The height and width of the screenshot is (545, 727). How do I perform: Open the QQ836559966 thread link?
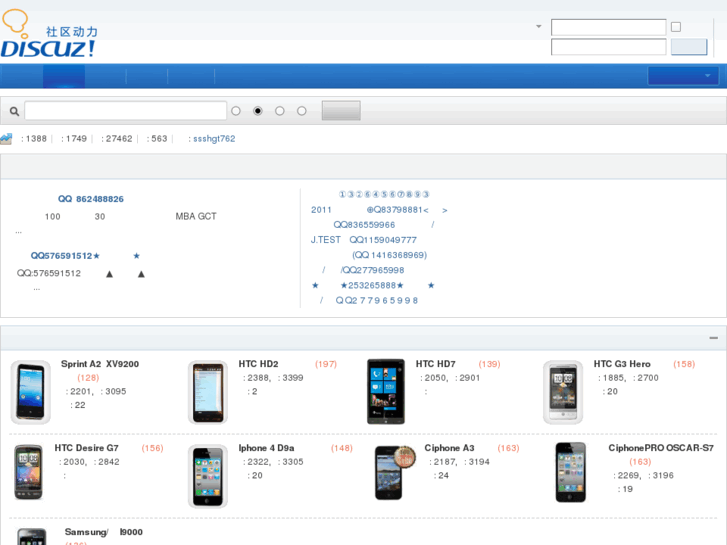point(384,225)
